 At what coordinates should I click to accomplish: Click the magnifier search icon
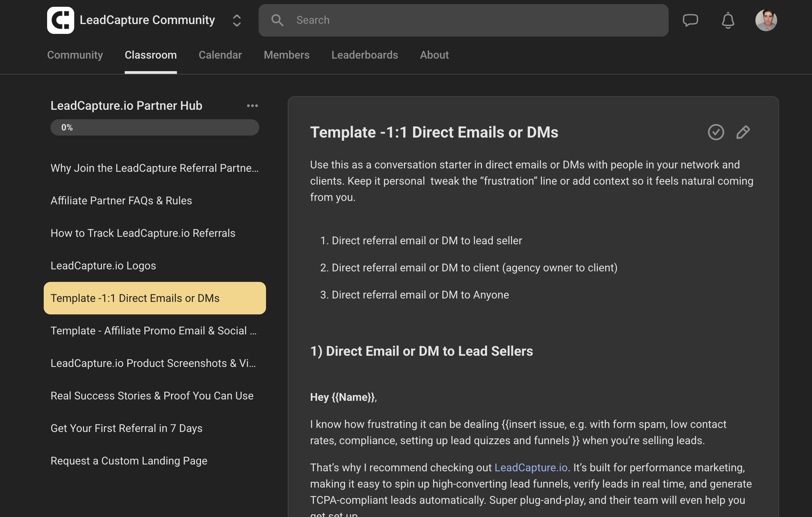pyautogui.click(x=277, y=20)
